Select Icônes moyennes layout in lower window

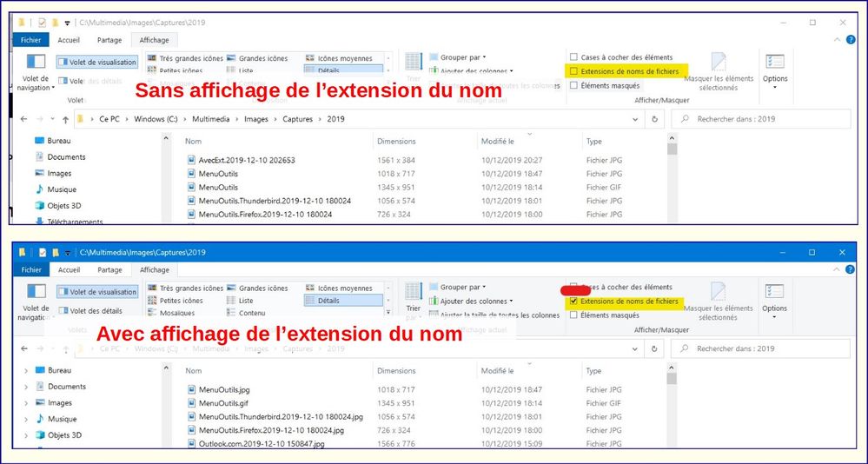[340, 288]
